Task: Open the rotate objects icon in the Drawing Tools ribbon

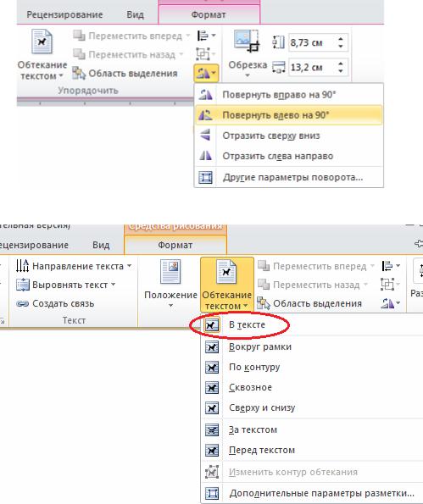Action: point(390,303)
